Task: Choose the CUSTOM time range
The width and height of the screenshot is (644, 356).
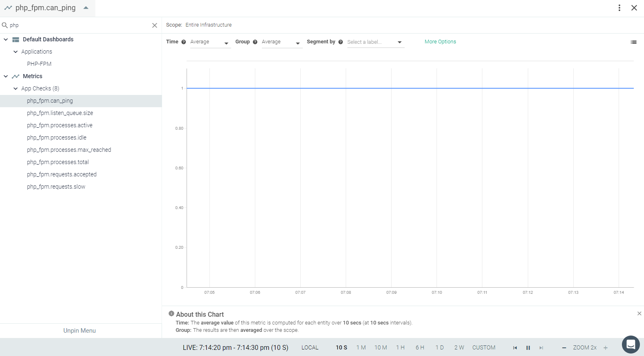Action: (484, 348)
